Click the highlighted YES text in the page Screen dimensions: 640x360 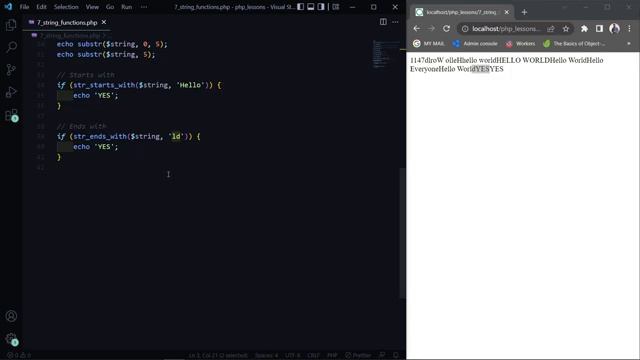[x=482, y=69]
